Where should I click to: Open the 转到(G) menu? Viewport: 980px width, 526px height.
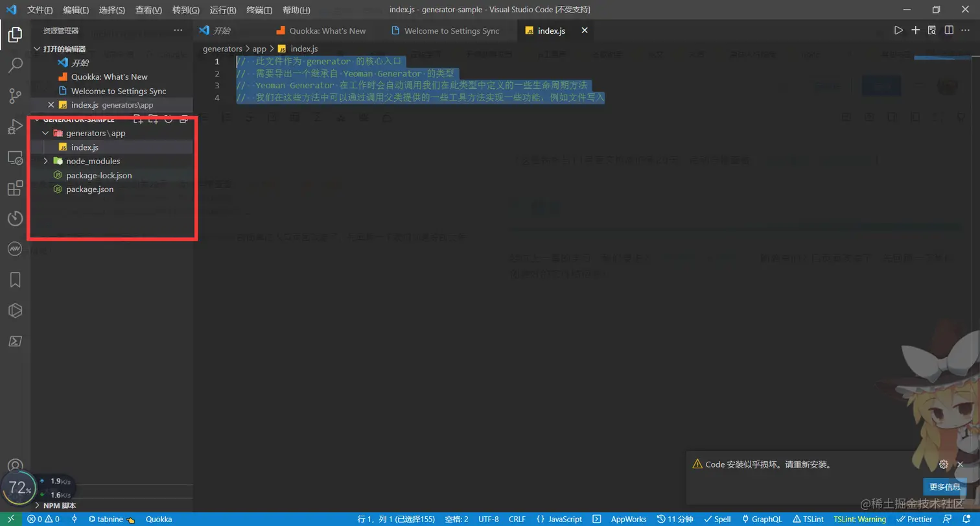186,10
